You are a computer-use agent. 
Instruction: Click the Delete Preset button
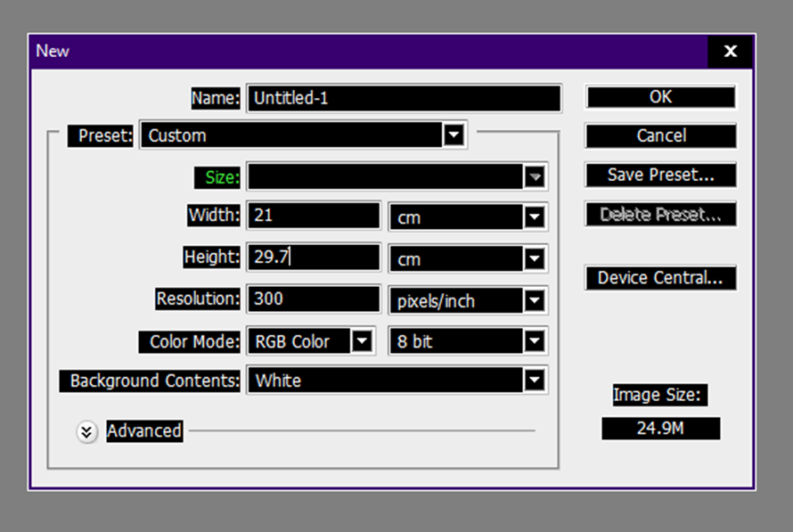pyautogui.click(x=660, y=215)
